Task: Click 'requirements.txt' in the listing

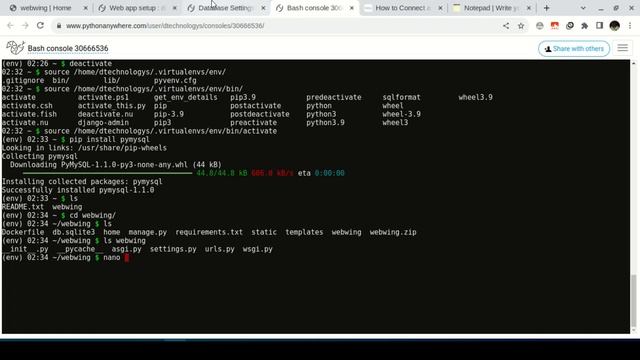Action: pos(209,232)
